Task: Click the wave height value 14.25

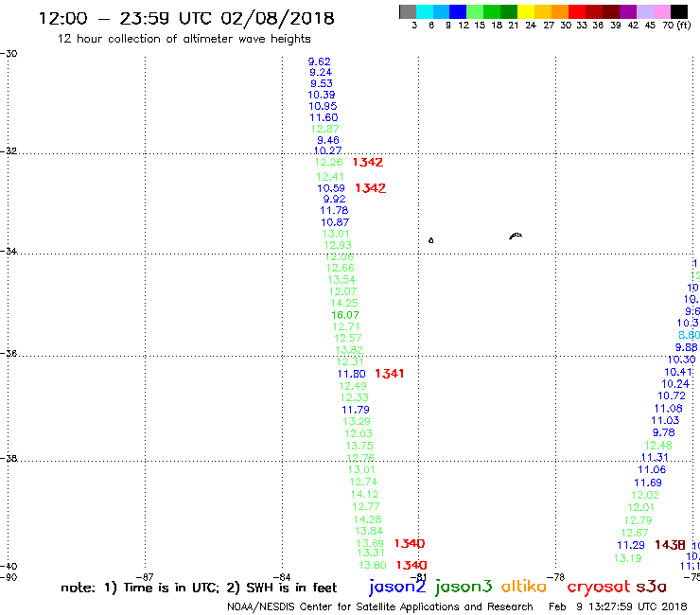Action: 343,304
